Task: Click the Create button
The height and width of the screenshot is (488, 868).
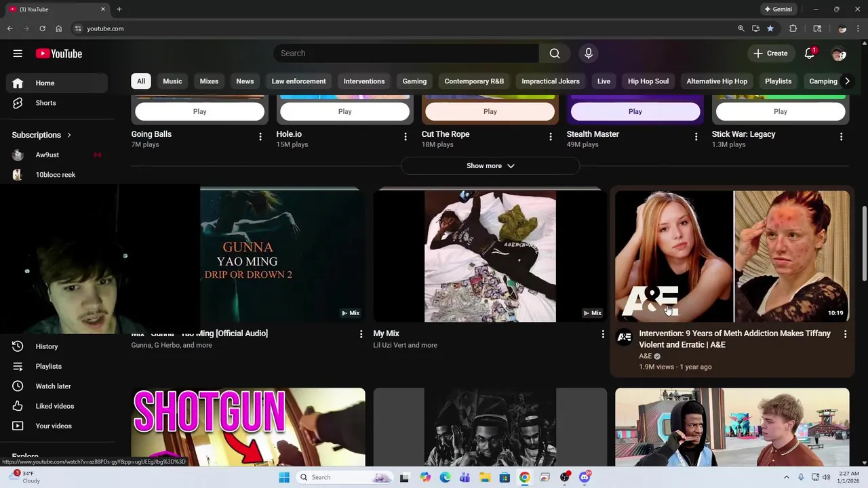Action: pos(770,54)
